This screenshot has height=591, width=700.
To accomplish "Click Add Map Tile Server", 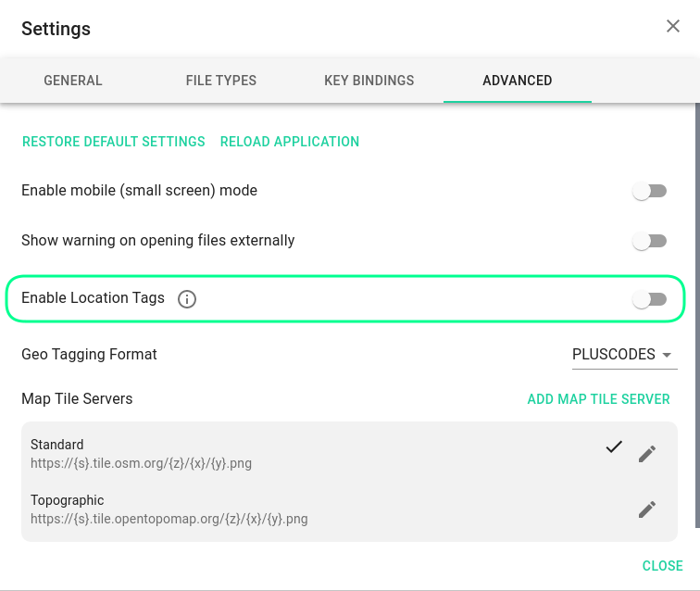I will coord(599,399).
